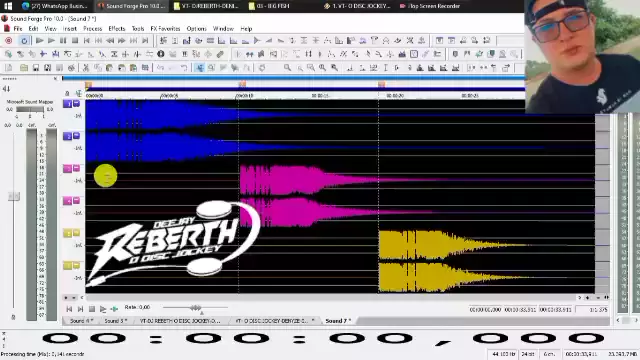Switch to the Sound 5 tab
The width and height of the screenshot is (640, 360).
pos(116,321)
